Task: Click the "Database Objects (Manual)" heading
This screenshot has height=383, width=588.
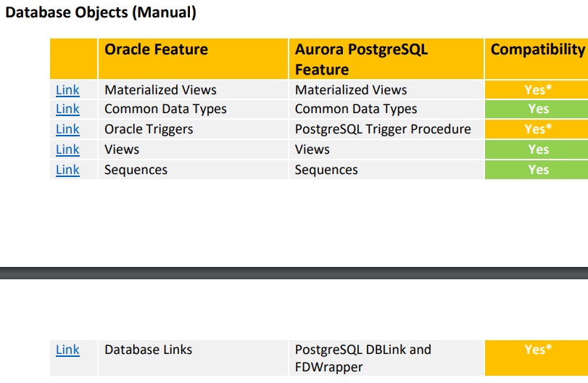Action: click(101, 12)
